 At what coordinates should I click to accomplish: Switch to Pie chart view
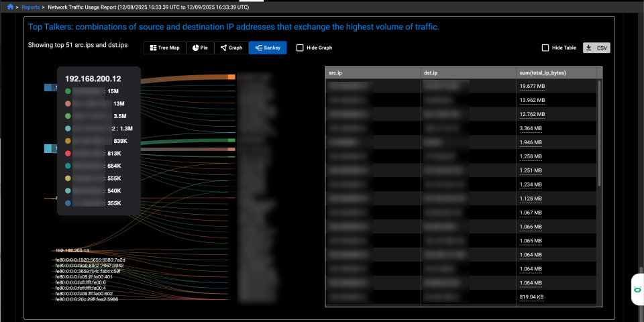pos(199,48)
